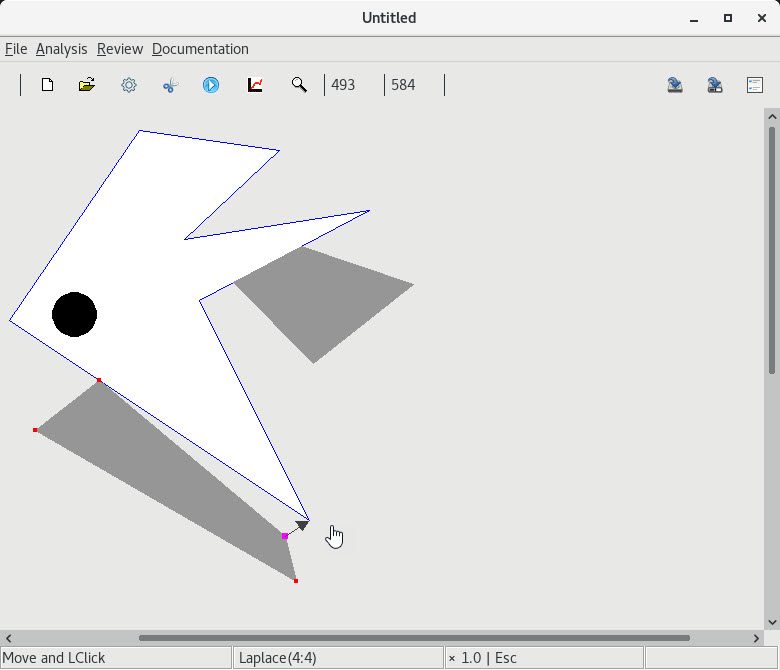Open the properties list icon at far right
This screenshot has height=670, width=780.
(755, 85)
